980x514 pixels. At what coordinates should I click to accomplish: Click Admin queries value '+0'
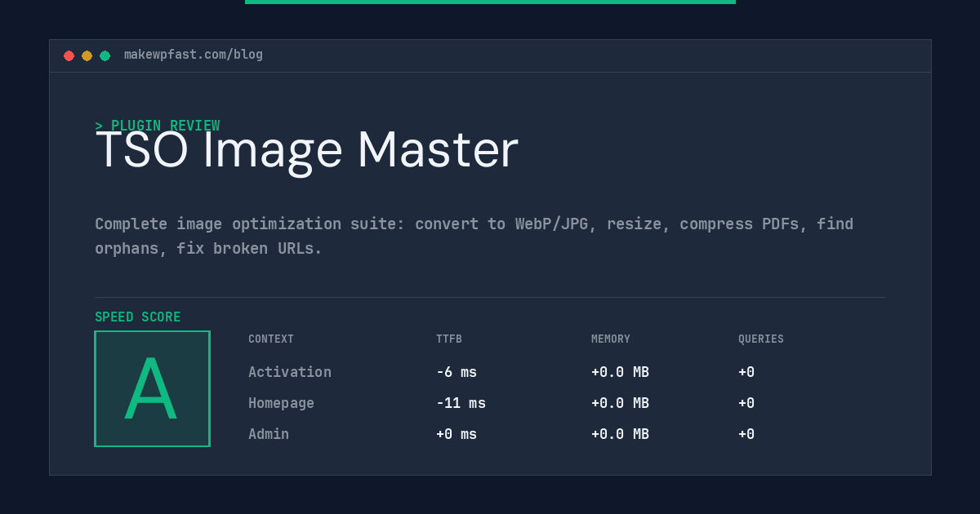pyautogui.click(x=746, y=434)
